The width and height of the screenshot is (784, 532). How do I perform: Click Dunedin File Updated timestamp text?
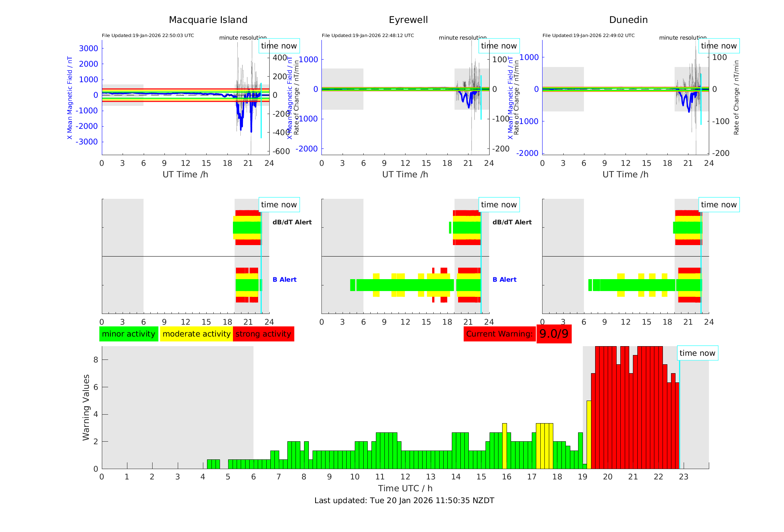(588, 36)
